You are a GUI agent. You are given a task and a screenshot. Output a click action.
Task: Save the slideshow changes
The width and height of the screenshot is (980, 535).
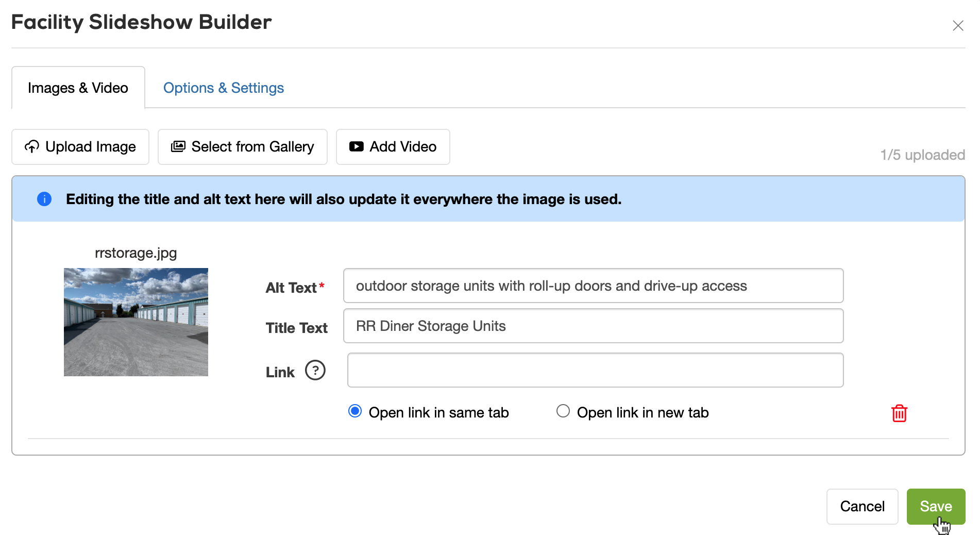pyautogui.click(x=935, y=506)
